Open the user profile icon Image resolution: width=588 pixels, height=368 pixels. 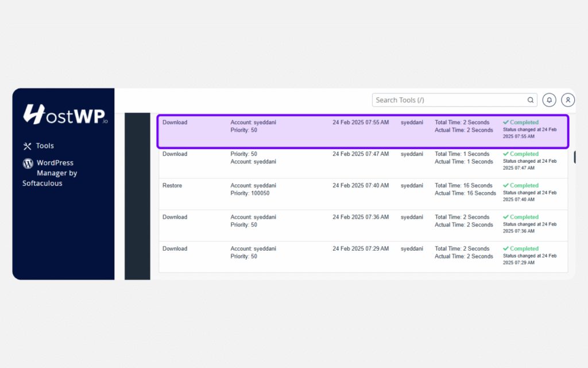pyautogui.click(x=568, y=100)
